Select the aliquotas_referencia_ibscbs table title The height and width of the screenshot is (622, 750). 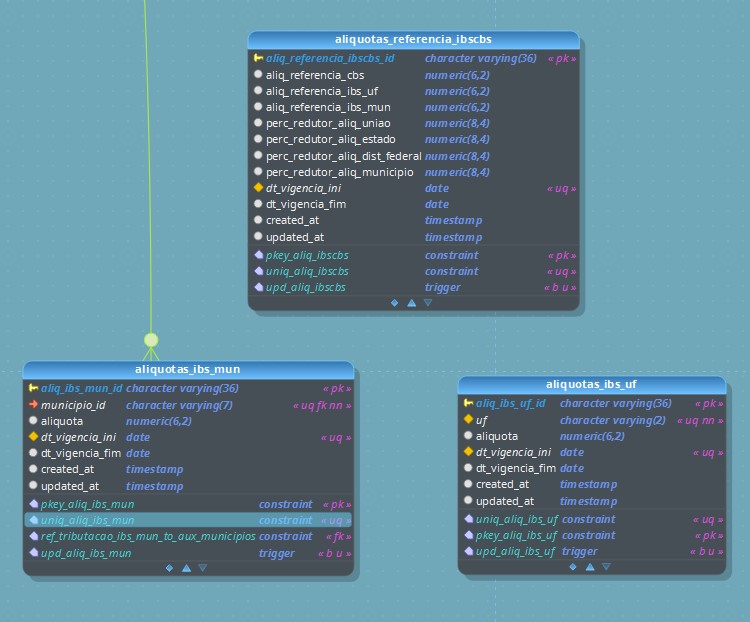413,39
